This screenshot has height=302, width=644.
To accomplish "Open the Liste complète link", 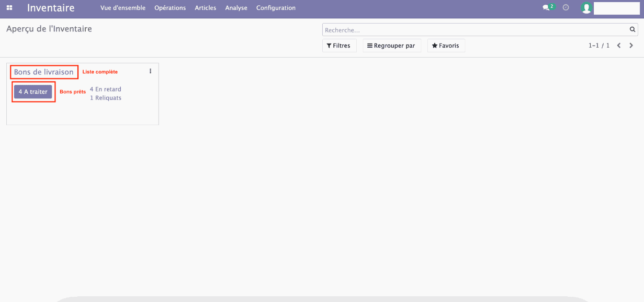I will click(100, 72).
